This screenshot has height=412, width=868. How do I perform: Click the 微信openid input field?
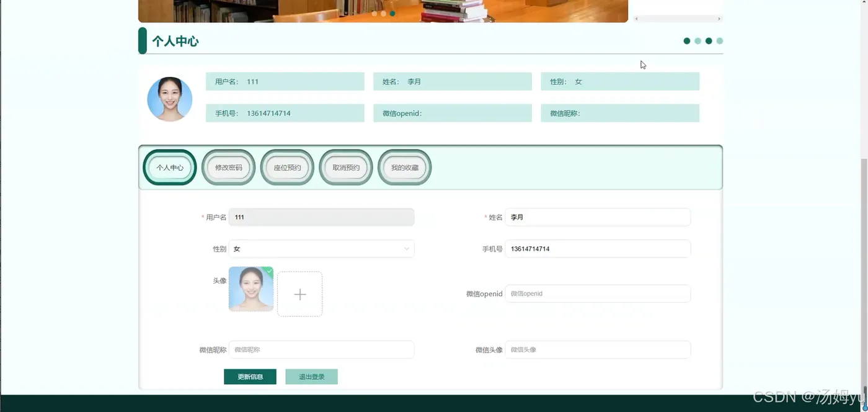[598, 293]
